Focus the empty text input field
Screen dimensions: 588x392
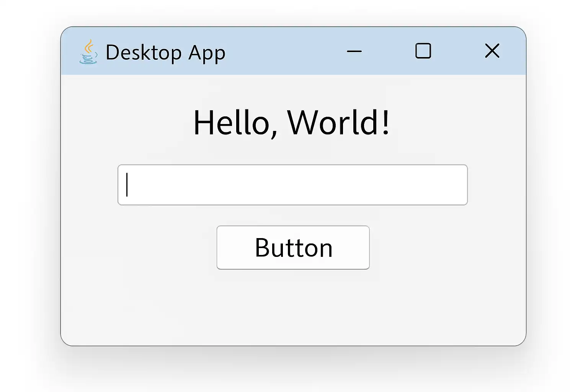[292, 185]
